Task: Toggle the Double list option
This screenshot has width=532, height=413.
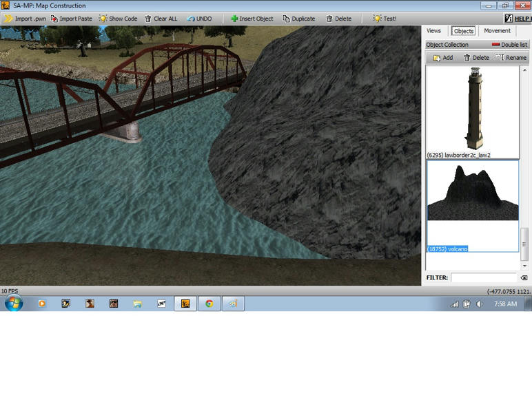Action: point(510,44)
